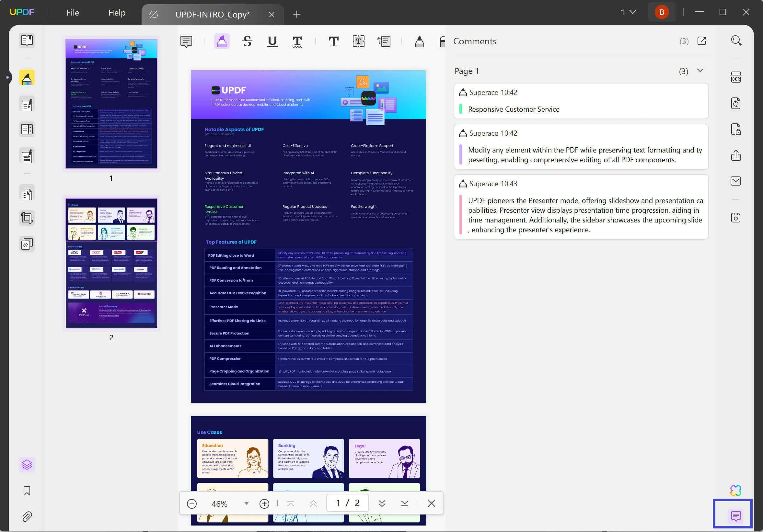Open Protect PDF with lock icon
This screenshot has width=763, height=532.
736,129
